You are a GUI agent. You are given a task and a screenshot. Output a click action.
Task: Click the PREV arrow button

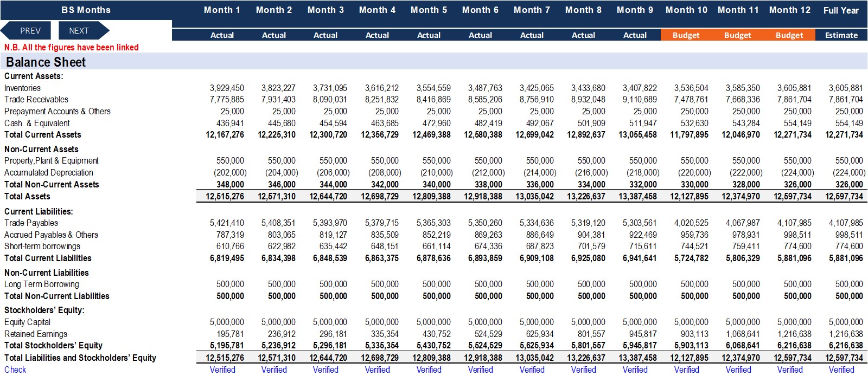pyautogui.click(x=27, y=31)
